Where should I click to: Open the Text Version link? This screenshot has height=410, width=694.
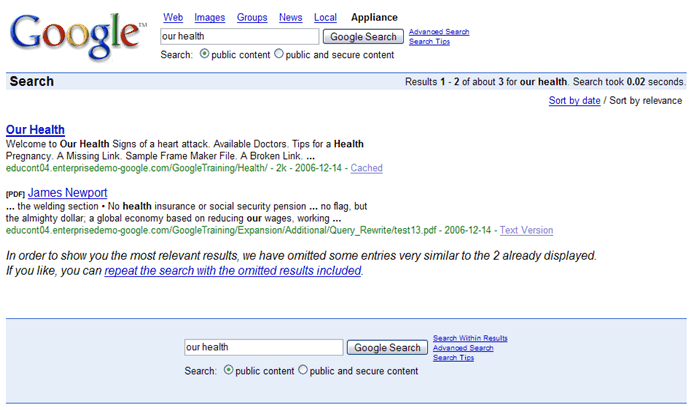(x=526, y=230)
